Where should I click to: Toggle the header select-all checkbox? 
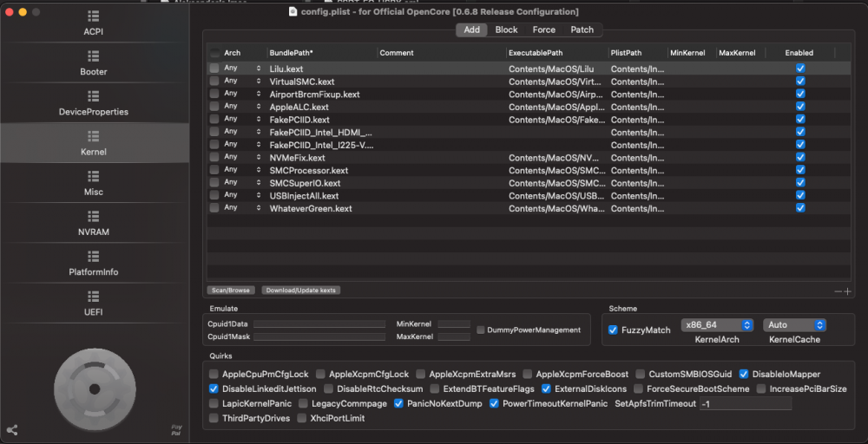[x=214, y=53]
